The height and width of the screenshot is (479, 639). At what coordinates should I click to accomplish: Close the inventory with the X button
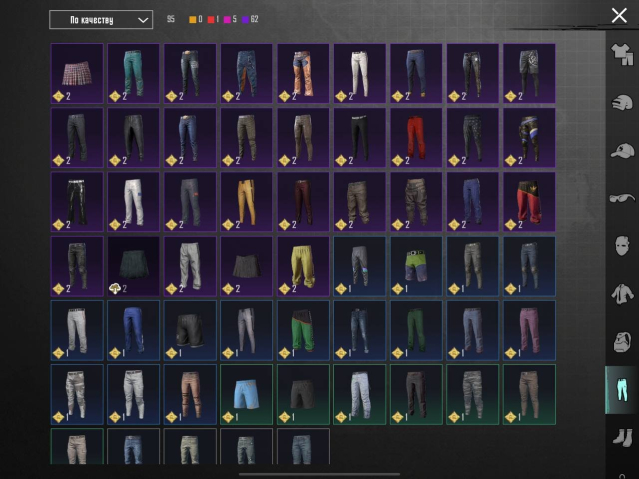(619, 15)
